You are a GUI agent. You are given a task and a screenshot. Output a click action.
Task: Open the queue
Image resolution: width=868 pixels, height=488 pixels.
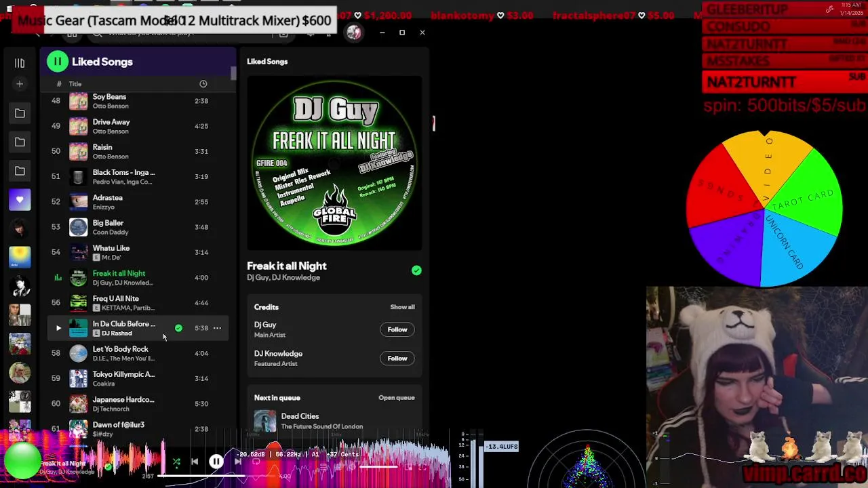coord(397,398)
